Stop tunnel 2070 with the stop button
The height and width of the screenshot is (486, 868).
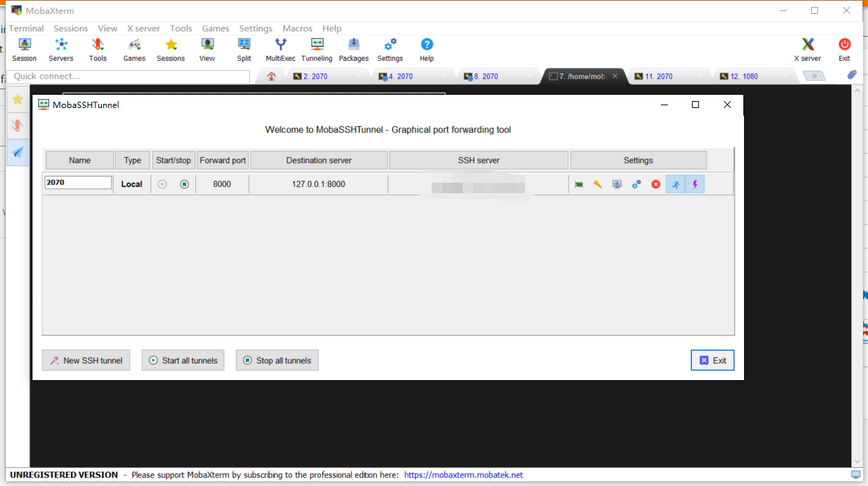(x=184, y=184)
